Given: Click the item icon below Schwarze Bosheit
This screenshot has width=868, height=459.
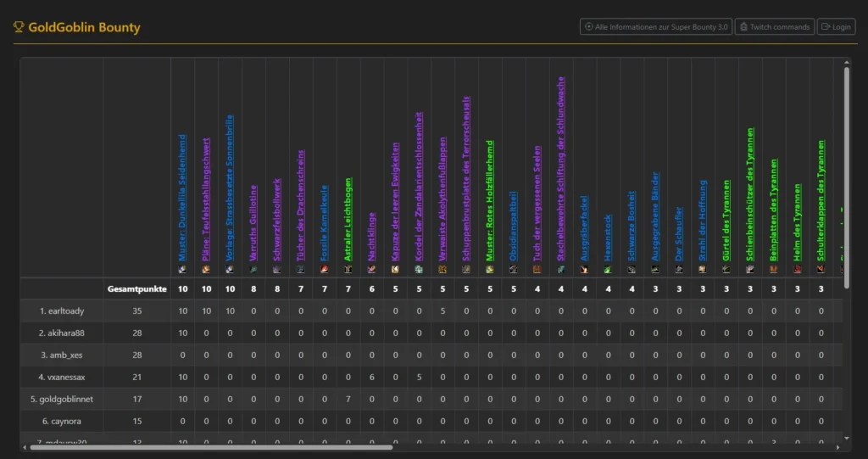Looking at the screenshot, I should [x=632, y=270].
